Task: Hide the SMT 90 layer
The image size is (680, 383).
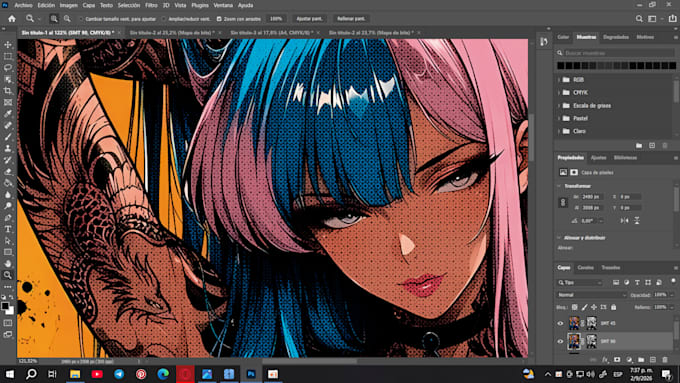Action: pos(560,341)
